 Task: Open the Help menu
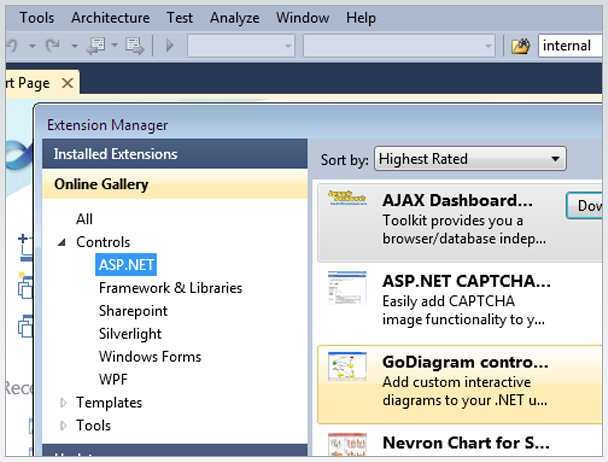tap(361, 18)
